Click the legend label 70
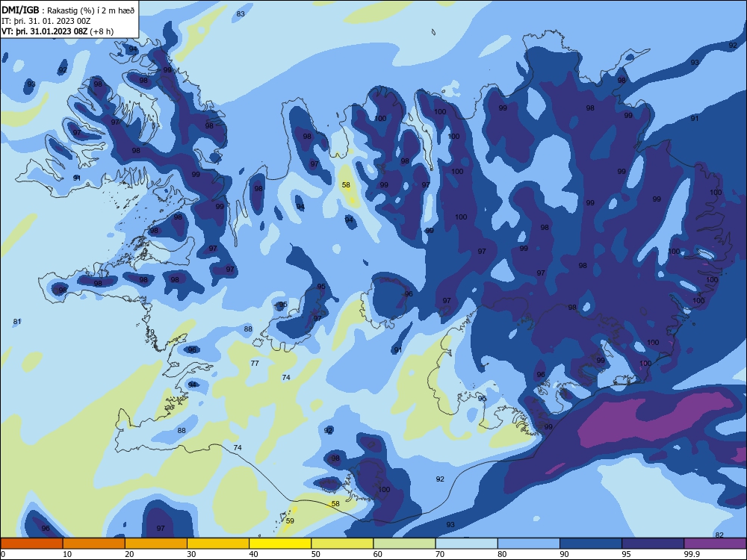The image size is (747, 560). (x=440, y=554)
